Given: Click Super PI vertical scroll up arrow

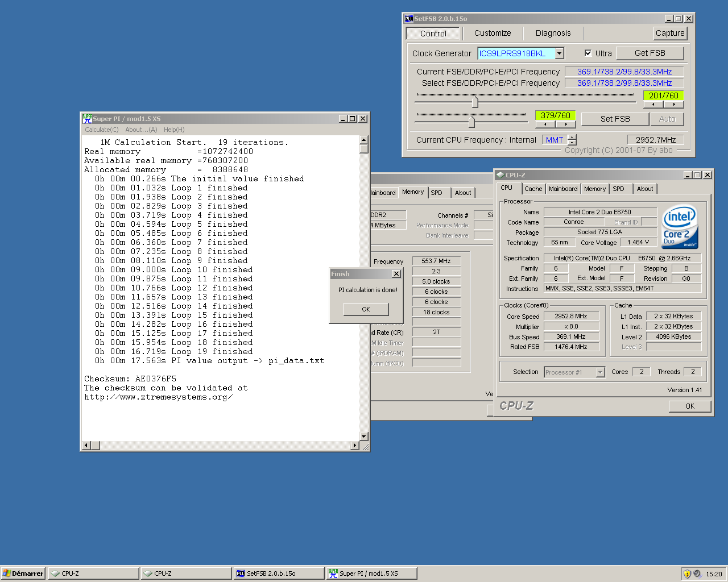Looking at the screenshot, I should [364, 140].
